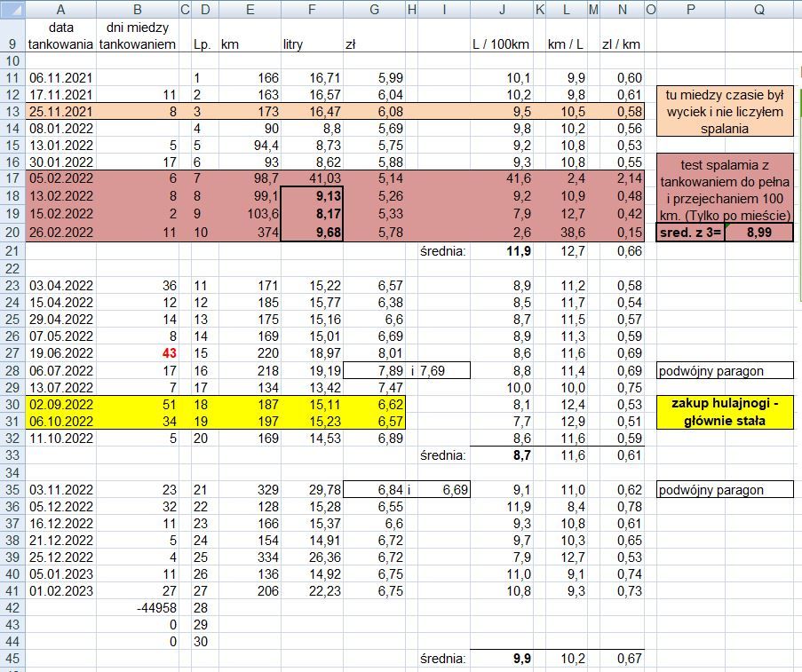Select the bold litres cell 8,17
This screenshot has width=802, height=672.
click(x=312, y=214)
